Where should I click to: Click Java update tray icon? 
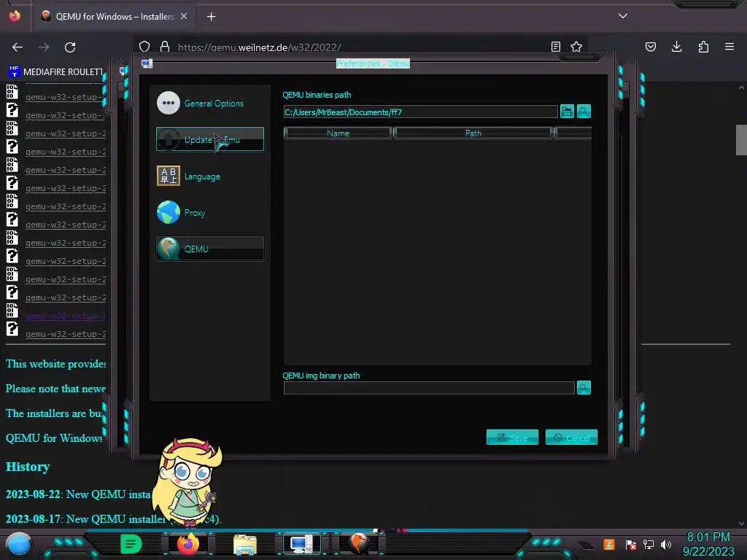click(x=609, y=544)
